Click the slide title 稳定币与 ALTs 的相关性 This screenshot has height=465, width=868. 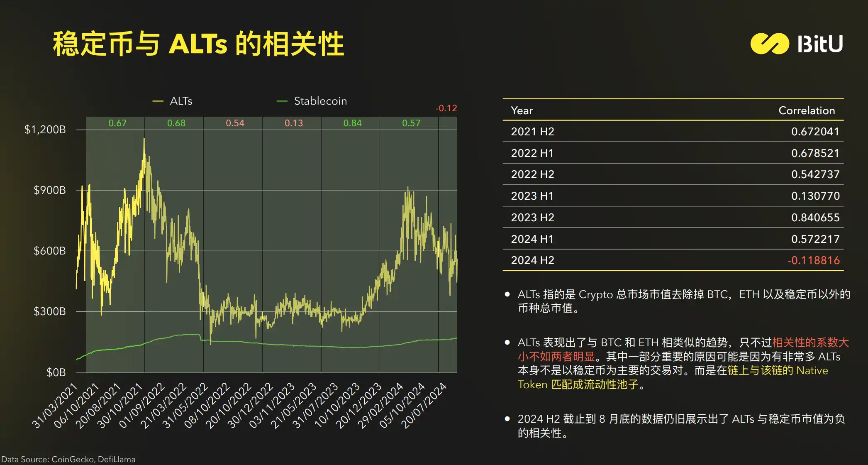click(x=198, y=44)
